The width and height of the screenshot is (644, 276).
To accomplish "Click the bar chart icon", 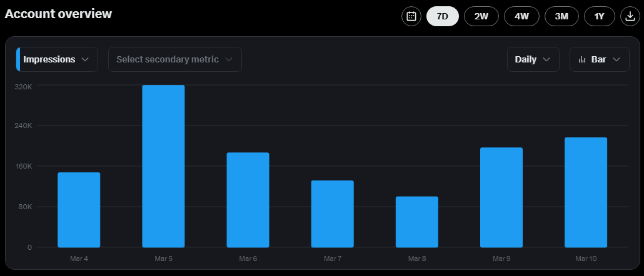I will 582,59.
